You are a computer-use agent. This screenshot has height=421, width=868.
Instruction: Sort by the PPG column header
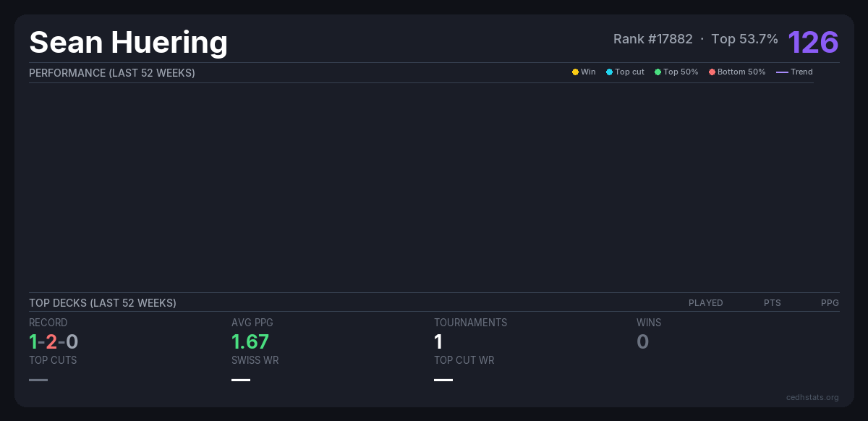tap(830, 303)
